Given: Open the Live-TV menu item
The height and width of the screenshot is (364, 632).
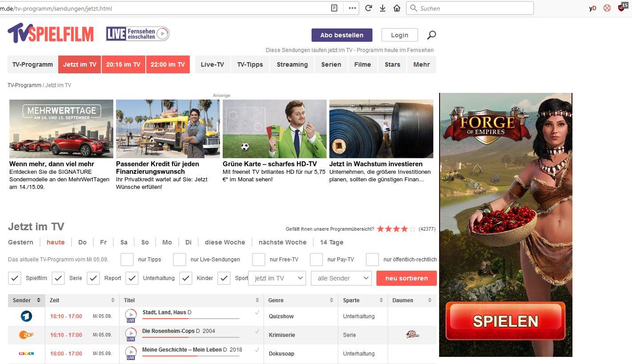Looking at the screenshot, I should coord(212,64).
